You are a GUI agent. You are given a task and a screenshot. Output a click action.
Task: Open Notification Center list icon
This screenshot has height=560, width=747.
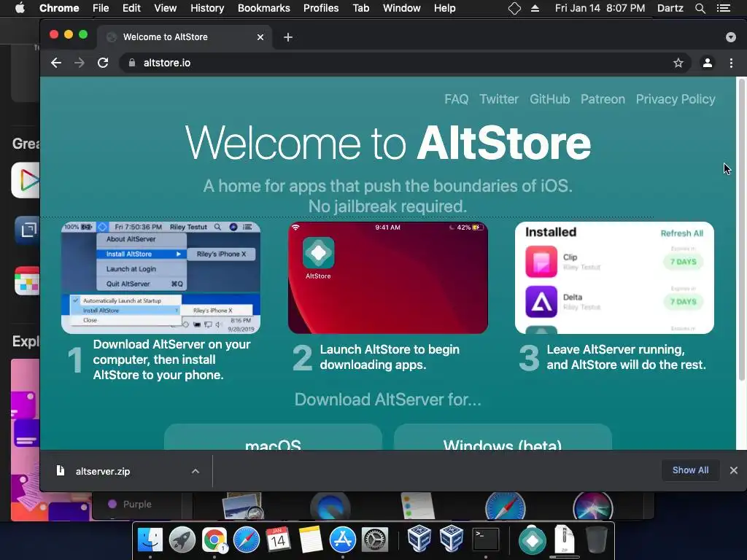coord(724,8)
